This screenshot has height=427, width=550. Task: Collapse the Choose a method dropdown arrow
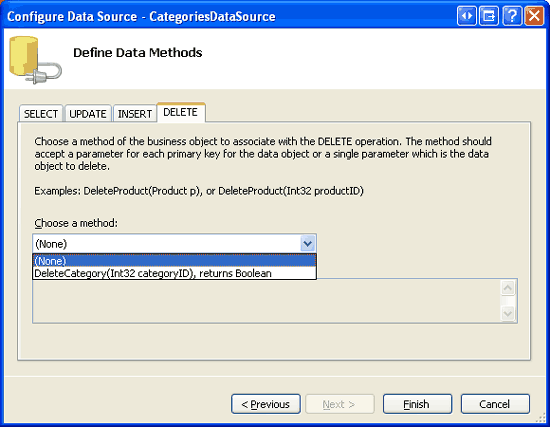tap(308, 243)
